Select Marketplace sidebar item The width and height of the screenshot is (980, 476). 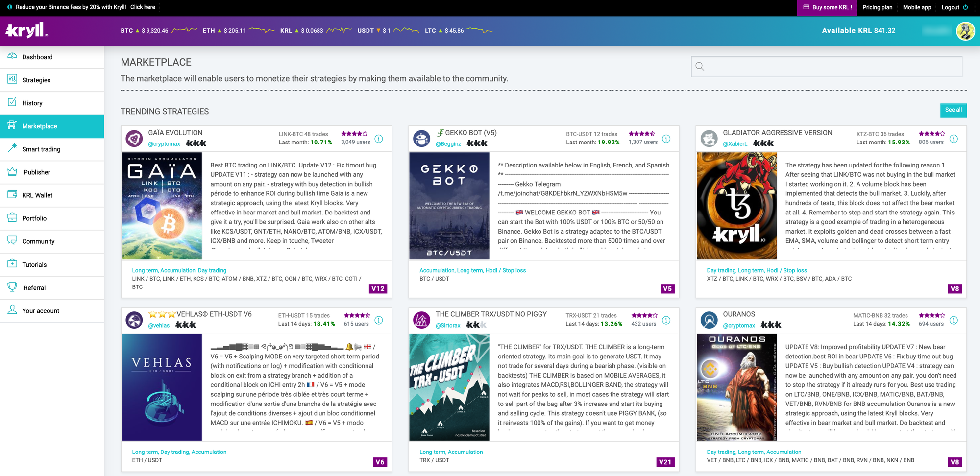[x=52, y=126]
